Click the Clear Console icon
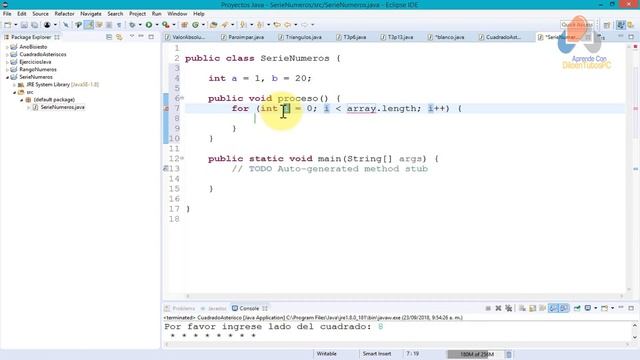 522,308
